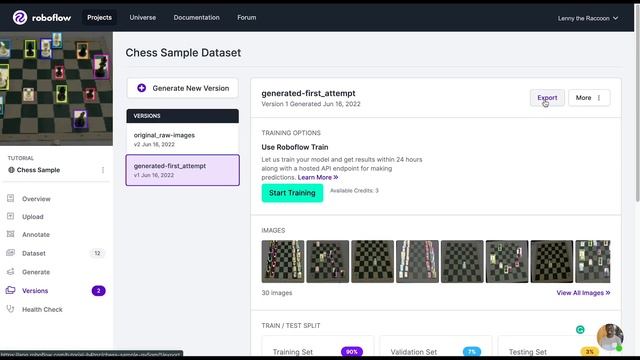This screenshot has width=640, height=360.
Task: Click the plus icon in Generate New Version
Action: [x=141, y=88]
